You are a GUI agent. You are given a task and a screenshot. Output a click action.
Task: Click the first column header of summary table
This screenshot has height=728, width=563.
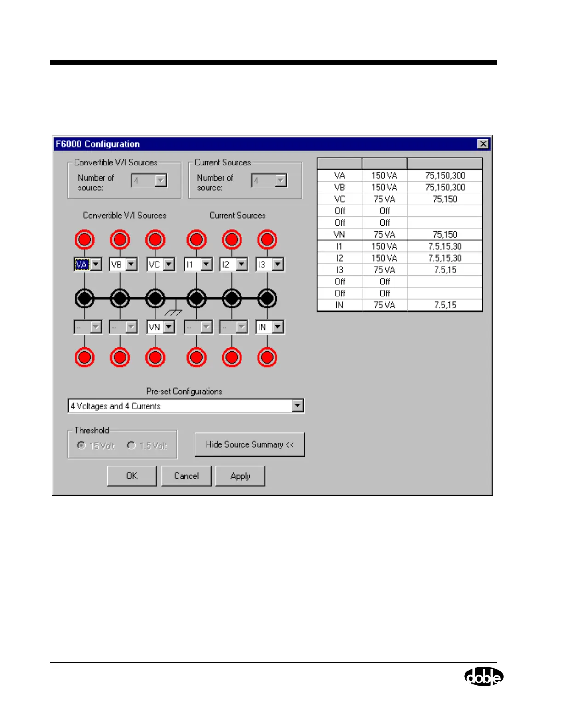340,164
